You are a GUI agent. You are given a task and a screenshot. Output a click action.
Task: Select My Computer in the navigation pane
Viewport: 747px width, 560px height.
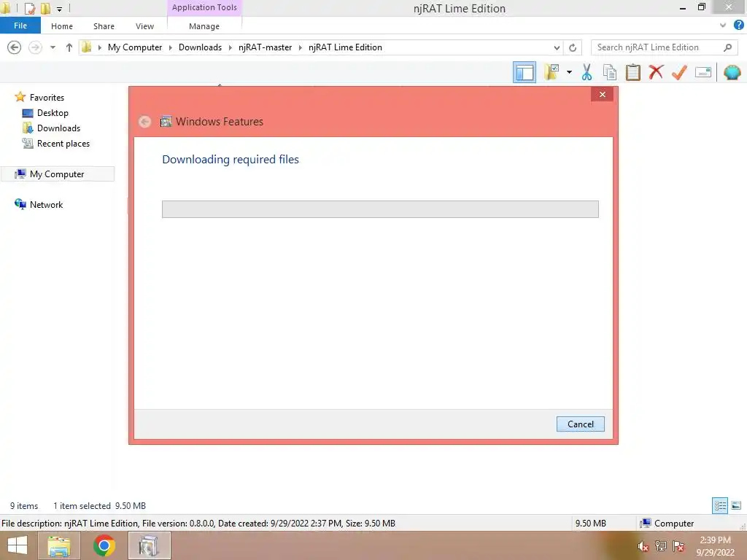(57, 174)
